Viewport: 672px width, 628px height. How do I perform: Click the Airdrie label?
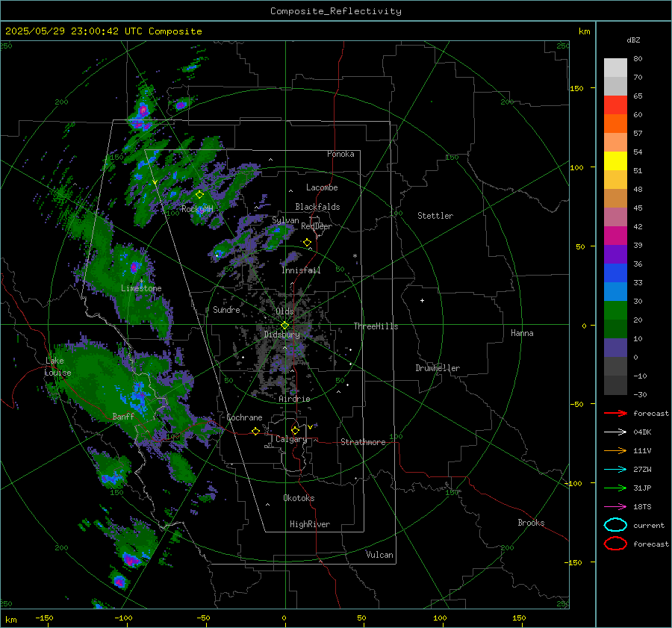coord(294,399)
